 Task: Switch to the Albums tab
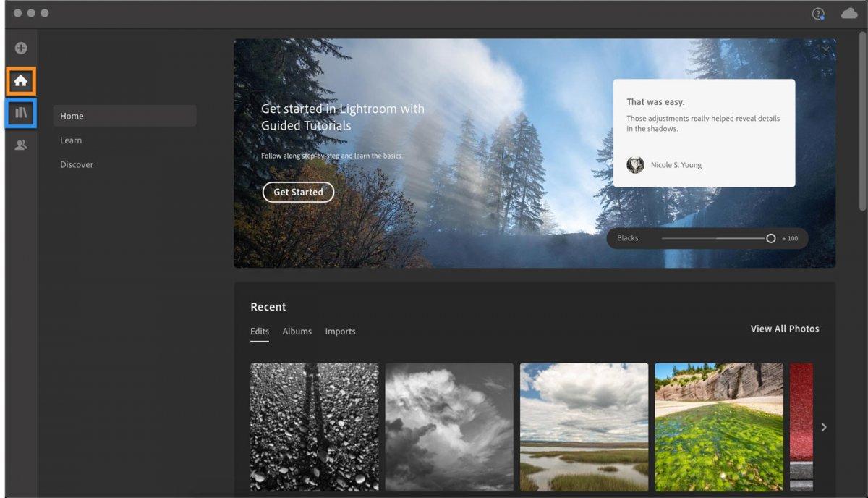pos(297,332)
